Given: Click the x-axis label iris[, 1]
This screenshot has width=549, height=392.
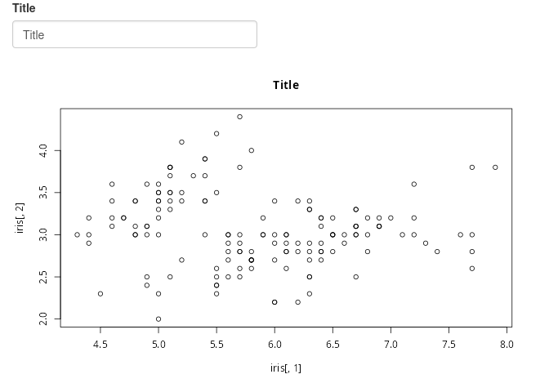Looking at the screenshot, I should 285,368.
